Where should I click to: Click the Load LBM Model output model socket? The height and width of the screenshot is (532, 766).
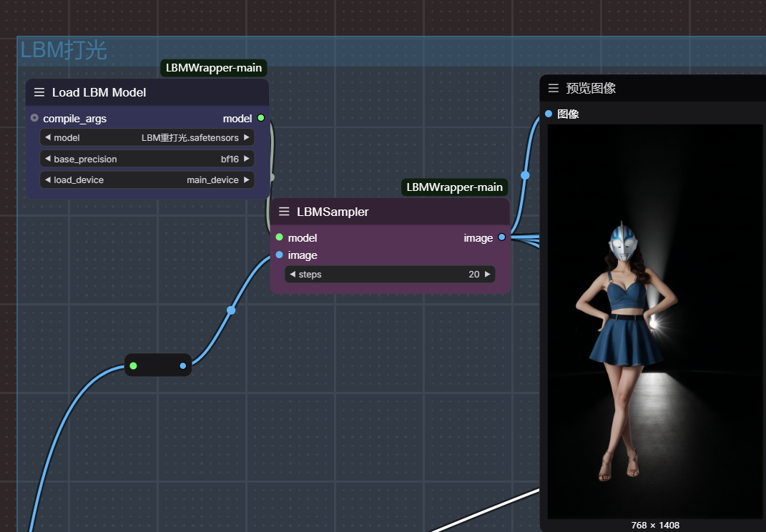[261, 118]
